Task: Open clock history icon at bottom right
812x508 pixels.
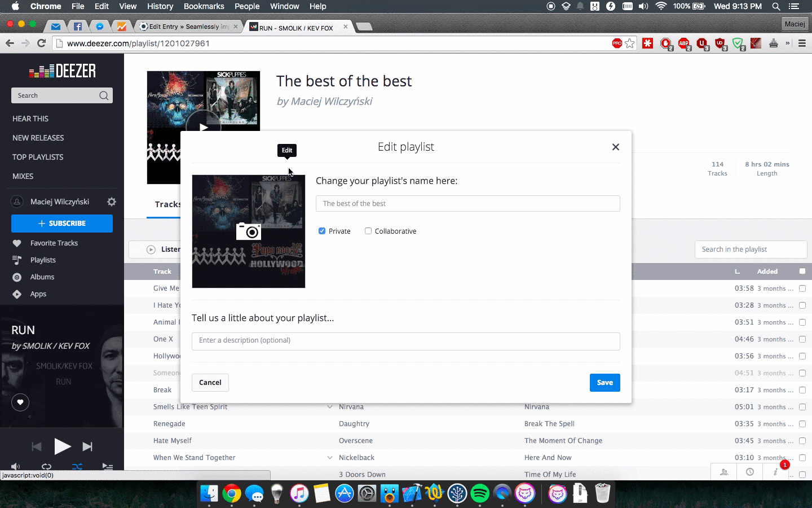Action: 750,472
